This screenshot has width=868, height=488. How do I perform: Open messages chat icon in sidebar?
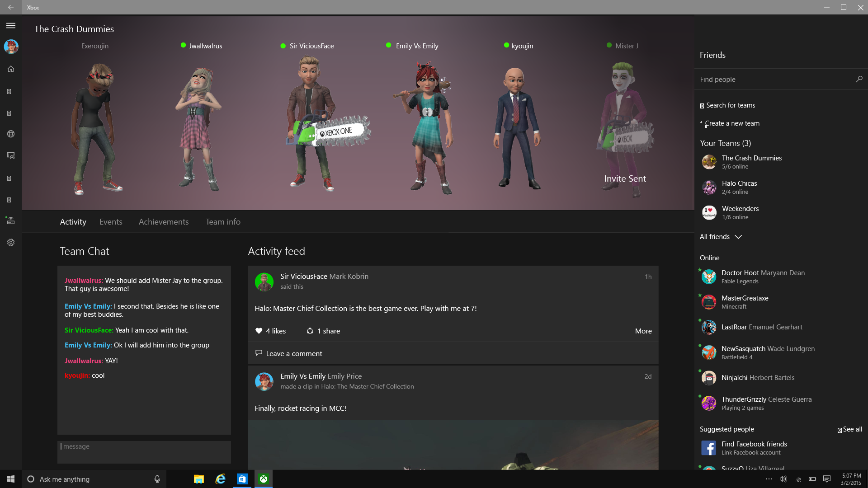(x=11, y=155)
